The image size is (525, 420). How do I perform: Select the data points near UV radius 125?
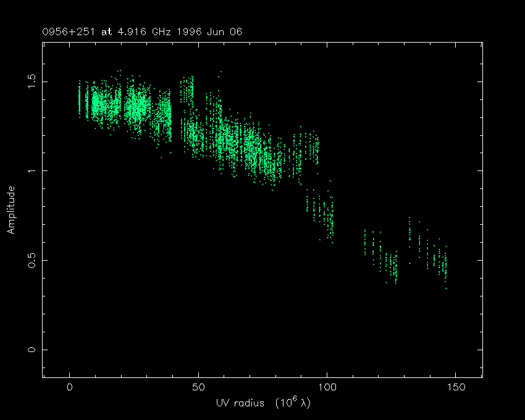(x=392, y=264)
